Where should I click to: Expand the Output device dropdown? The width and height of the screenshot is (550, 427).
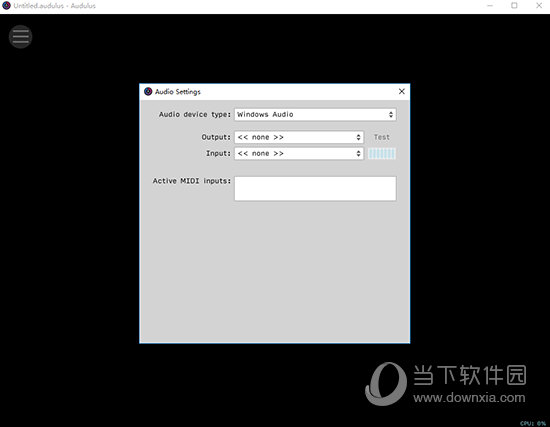(x=299, y=137)
